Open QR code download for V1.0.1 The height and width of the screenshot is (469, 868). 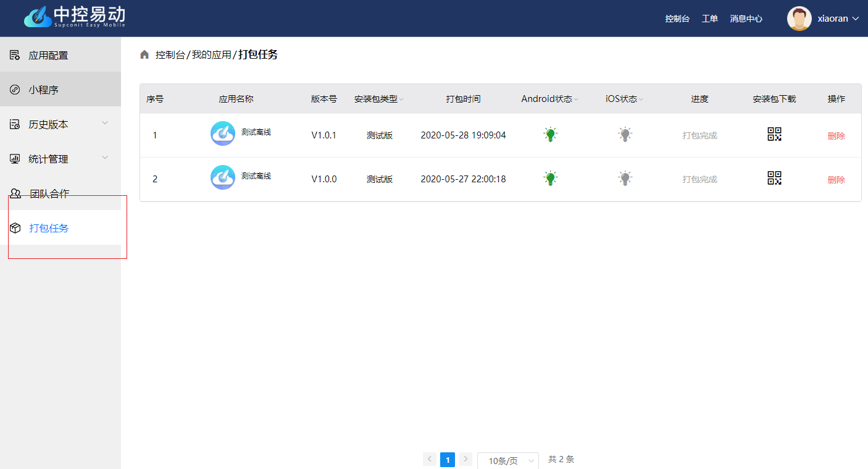(x=774, y=134)
